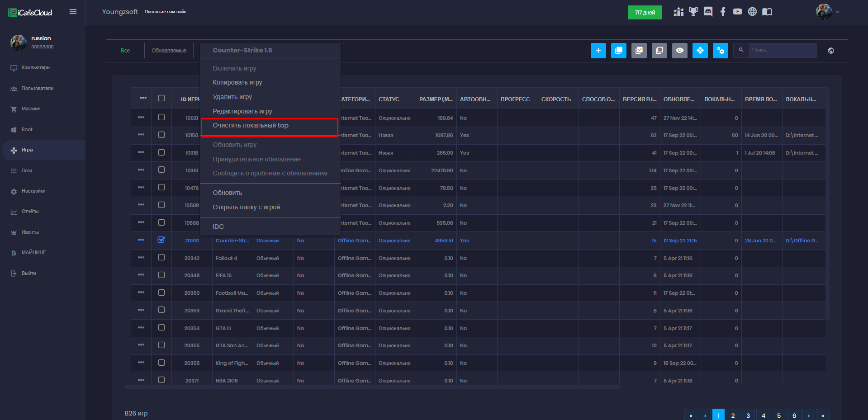Open three-dots menu for King of Fighters row
The height and width of the screenshot is (420, 868).
tap(141, 362)
